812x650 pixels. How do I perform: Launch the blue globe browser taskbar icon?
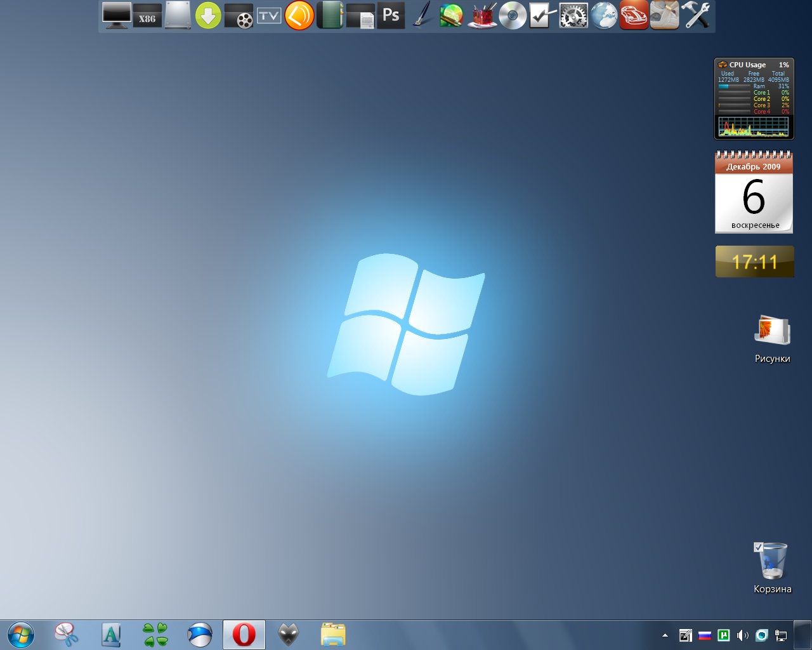point(200,635)
